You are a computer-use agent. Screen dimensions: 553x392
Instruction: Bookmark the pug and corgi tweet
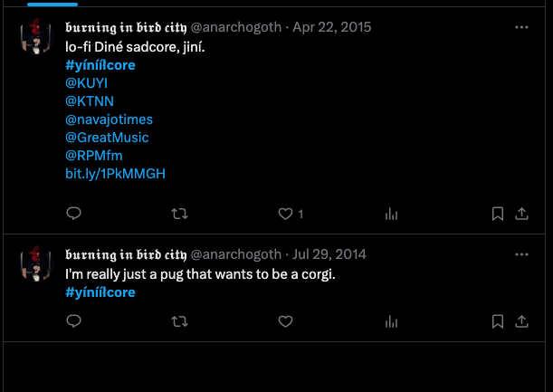tap(497, 320)
